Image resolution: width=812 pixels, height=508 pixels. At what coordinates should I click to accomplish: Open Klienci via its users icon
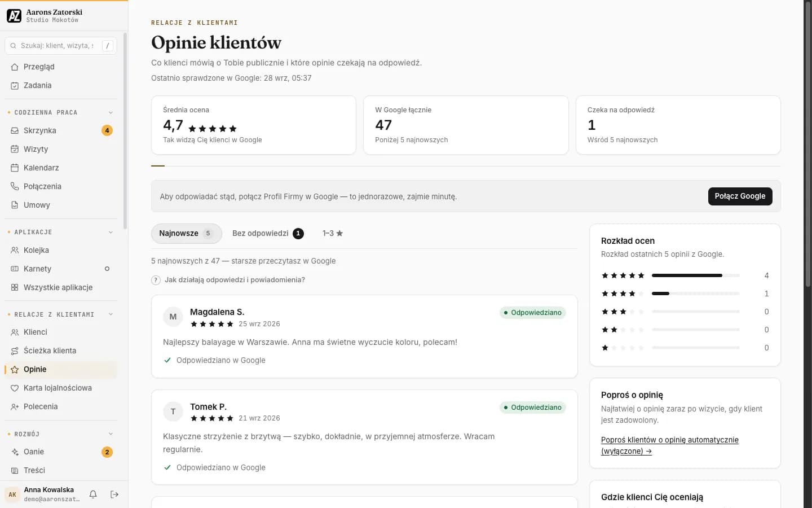click(15, 332)
